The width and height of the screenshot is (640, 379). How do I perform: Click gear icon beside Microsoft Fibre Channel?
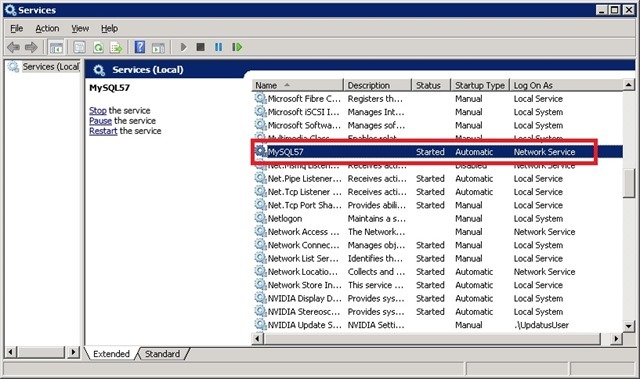(x=260, y=98)
